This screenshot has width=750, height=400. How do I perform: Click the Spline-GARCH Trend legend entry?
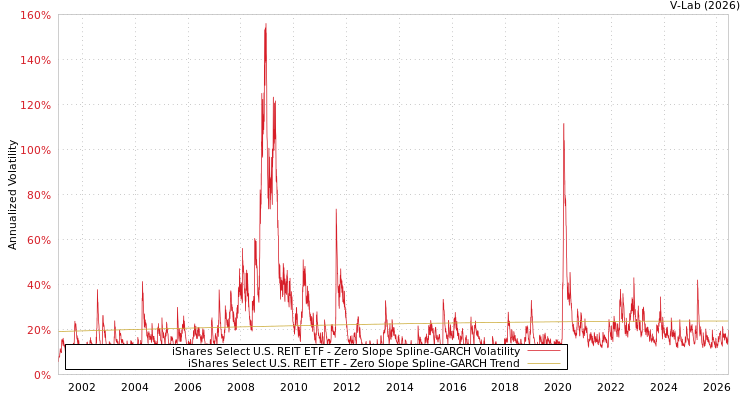354,363
